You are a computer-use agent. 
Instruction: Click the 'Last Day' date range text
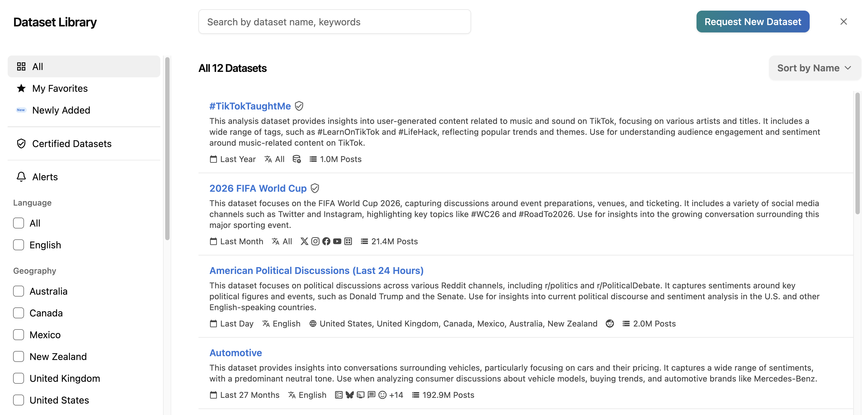pyautogui.click(x=237, y=324)
